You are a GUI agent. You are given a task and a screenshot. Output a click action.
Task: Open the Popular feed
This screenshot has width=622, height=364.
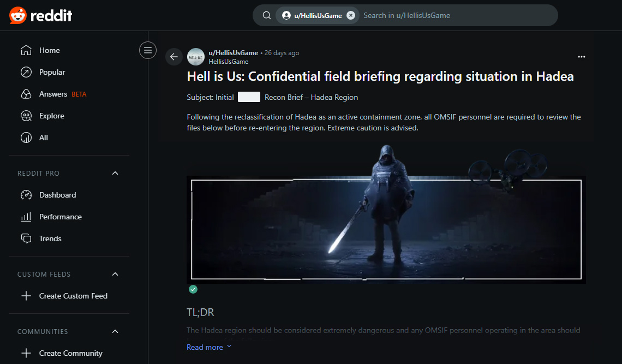click(x=52, y=72)
